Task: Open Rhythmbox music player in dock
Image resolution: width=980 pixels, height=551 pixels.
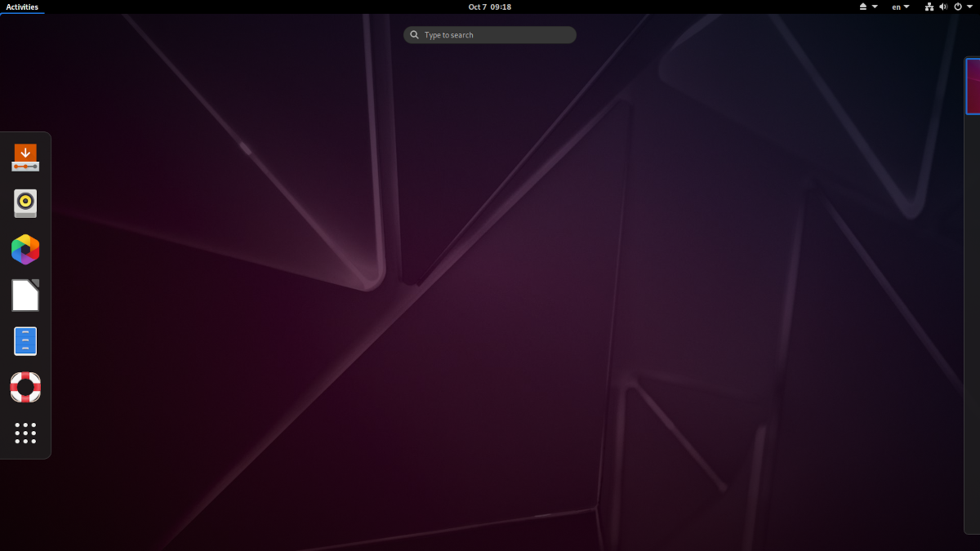Action: pos(25,203)
